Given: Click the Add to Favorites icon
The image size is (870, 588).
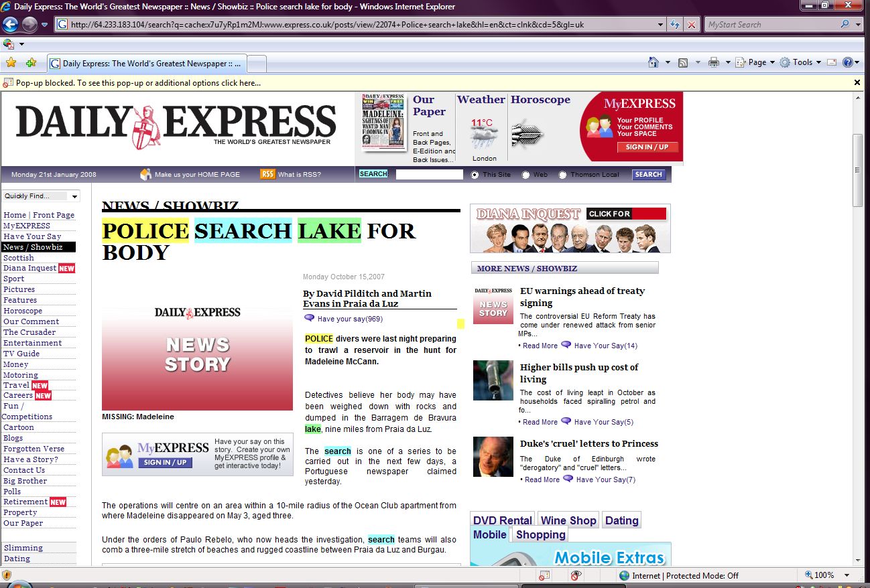Looking at the screenshot, I should pos(31,63).
